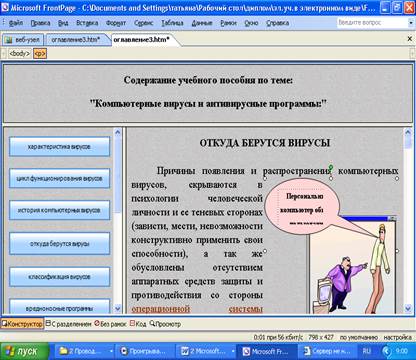Click the Введите вопрос input field
Viewport: 416px width, 360px height.
[x=372, y=23]
